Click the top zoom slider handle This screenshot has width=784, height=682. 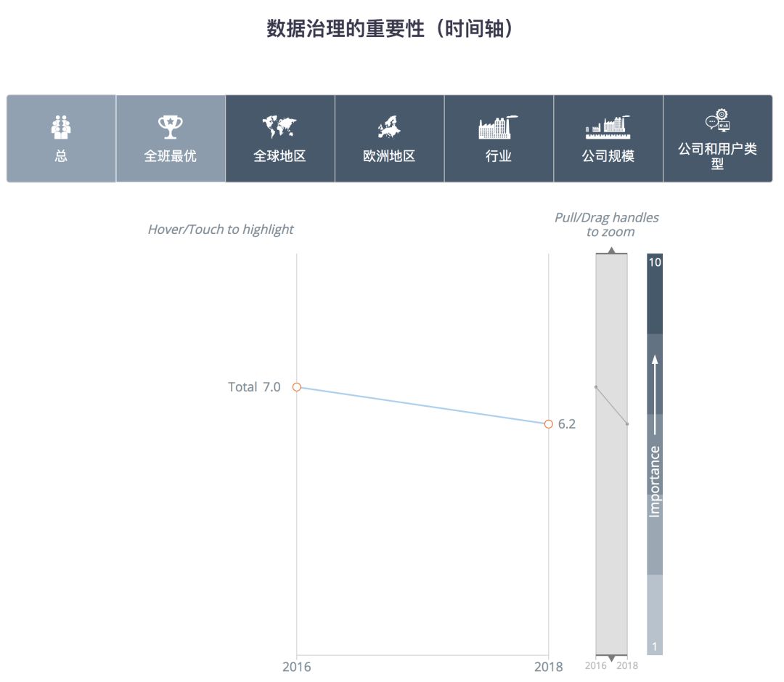tap(611, 251)
